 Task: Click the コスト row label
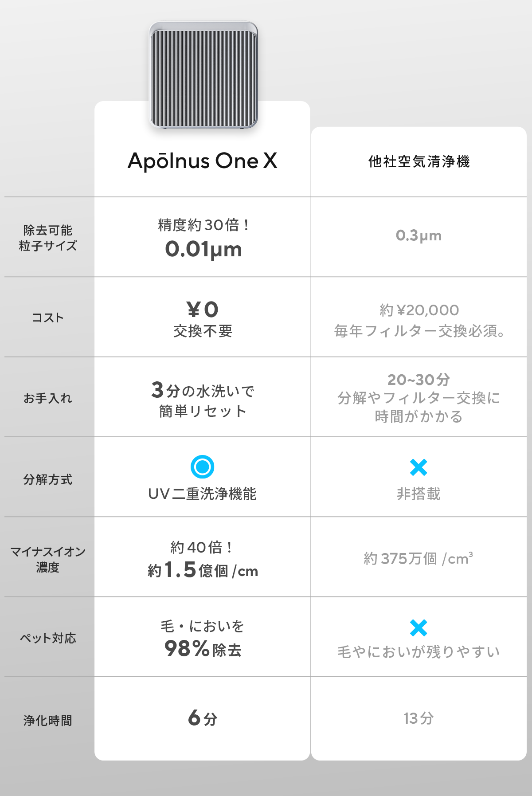point(48,318)
